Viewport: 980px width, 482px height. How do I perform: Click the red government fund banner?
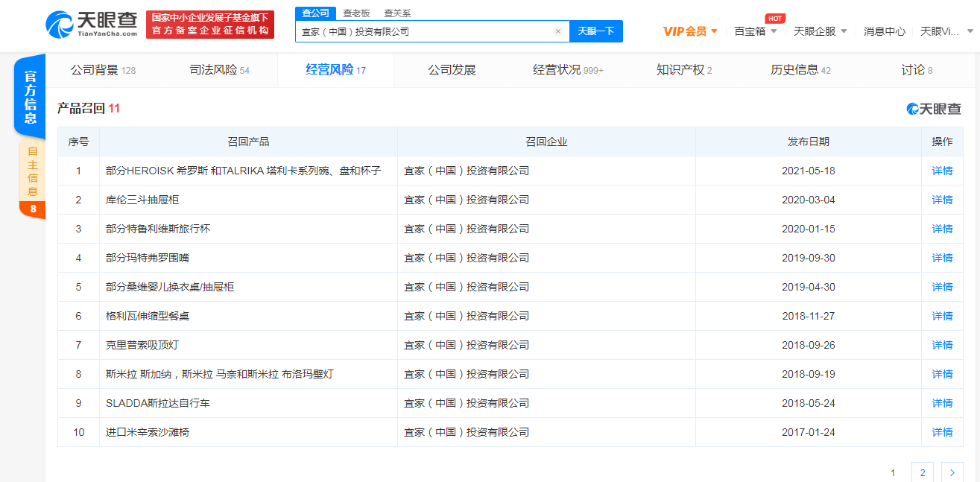coord(210,25)
